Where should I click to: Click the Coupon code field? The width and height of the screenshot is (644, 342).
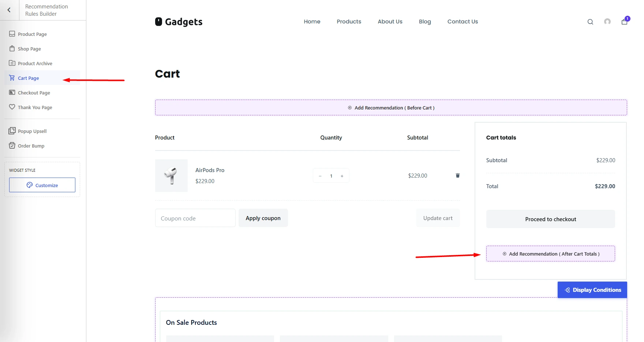pyautogui.click(x=195, y=218)
